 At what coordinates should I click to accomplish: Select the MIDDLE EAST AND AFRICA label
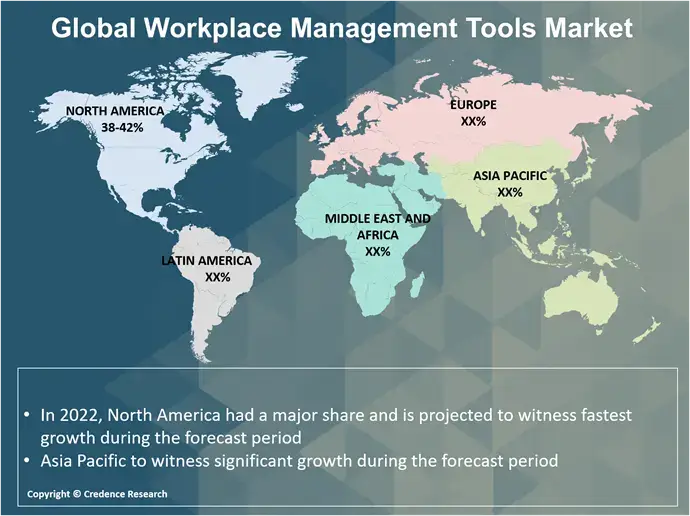tap(377, 226)
